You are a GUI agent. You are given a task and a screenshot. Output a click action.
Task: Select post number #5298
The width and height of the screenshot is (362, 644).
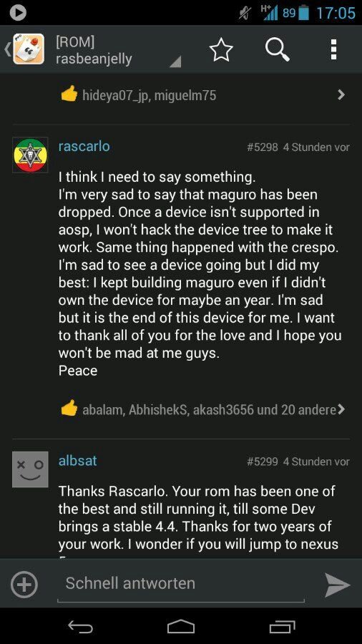click(263, 147)
